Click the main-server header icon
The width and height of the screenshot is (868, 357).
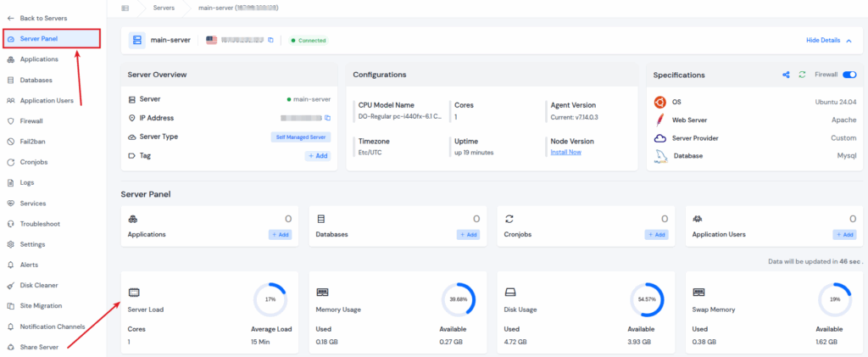[137, 40]
